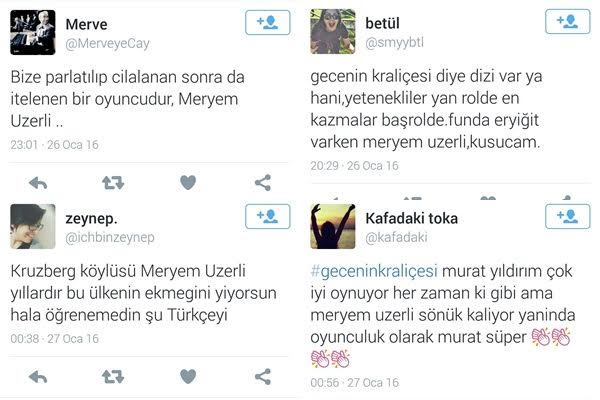
Task: Open the @MerveyeCay handle
Action: click(107, 44)
